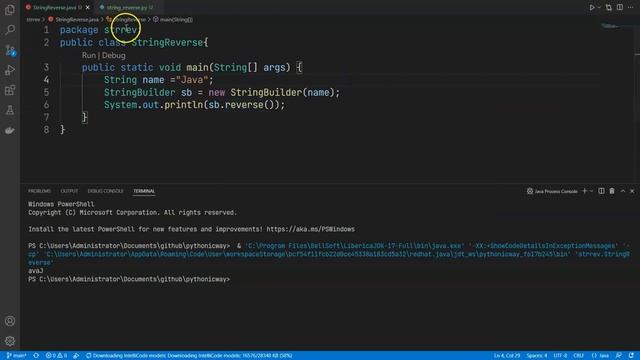This screenshot has width=640, height=360.
Task: Maximize the panel with chevron up
Action: coord(623,191)
